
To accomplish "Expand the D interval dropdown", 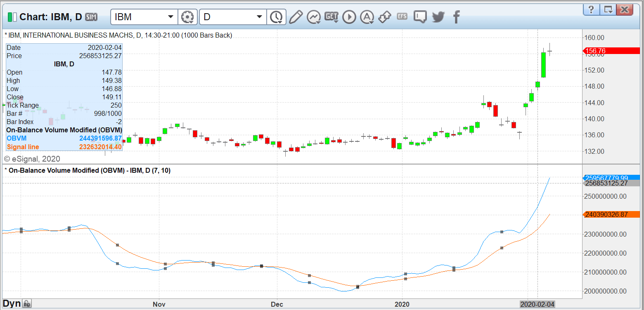I will tap(259, 17).
